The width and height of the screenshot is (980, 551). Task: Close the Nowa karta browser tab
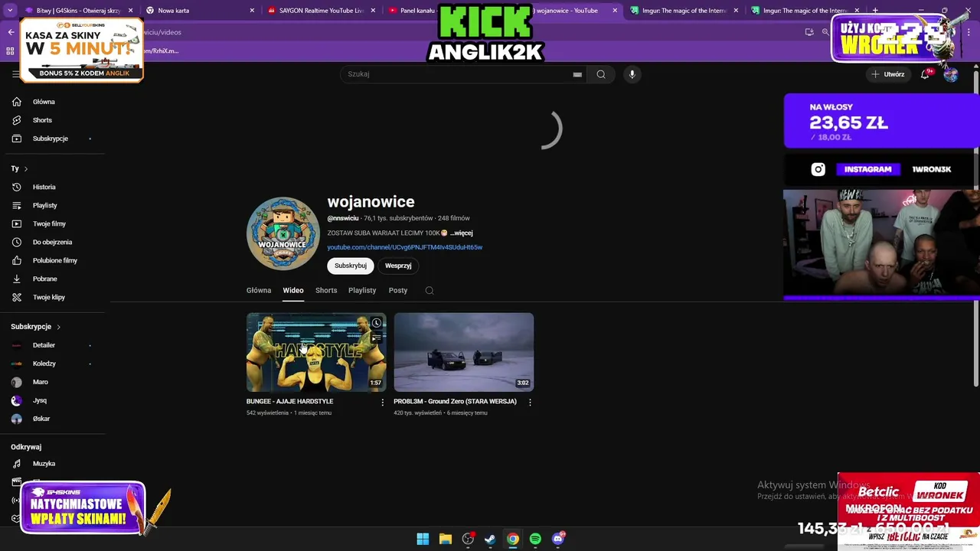click(x=252, y=11)
